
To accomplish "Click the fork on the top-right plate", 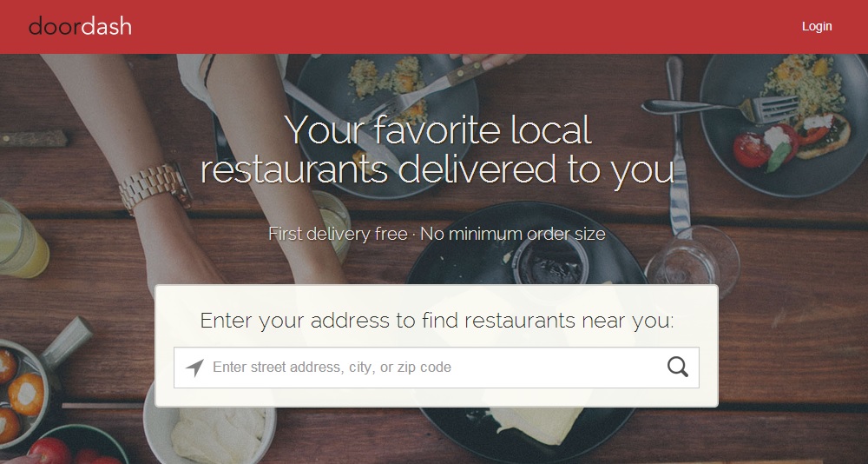I will [x=720, y=106].
